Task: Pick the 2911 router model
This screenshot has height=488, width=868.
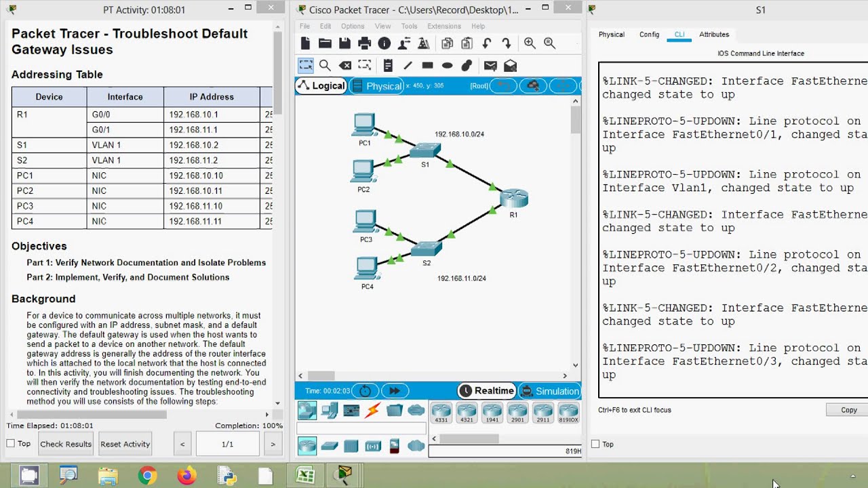Action: (x=542, y=413)
